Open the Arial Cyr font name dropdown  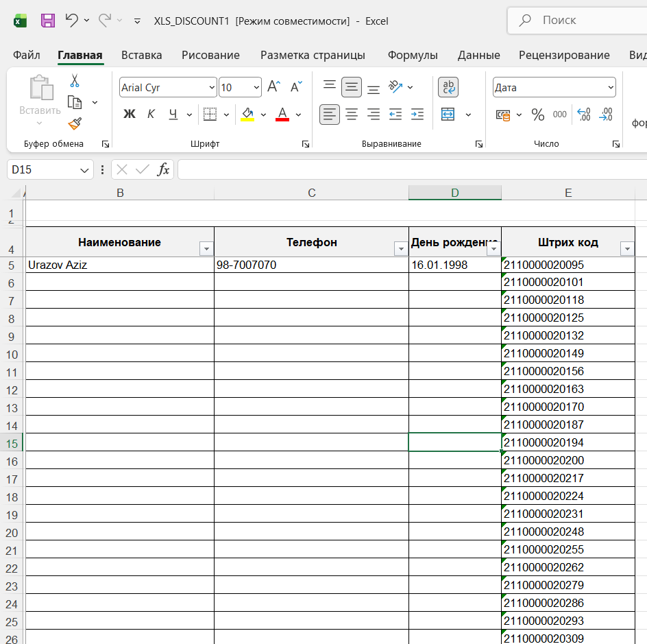click(x=211, y=88)
